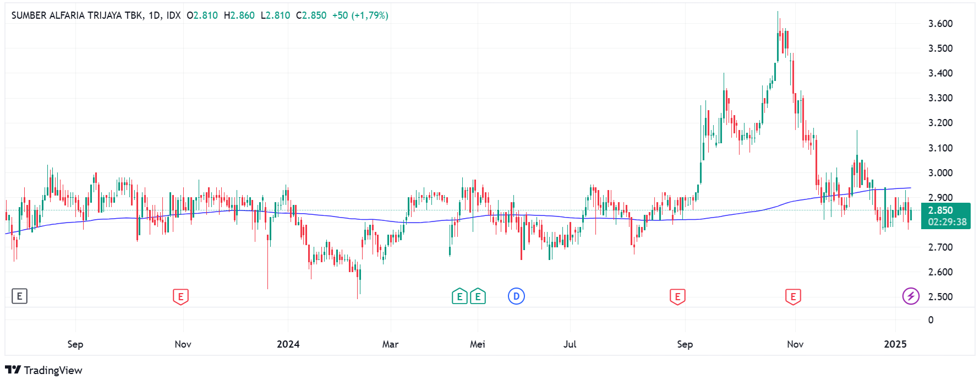Click the first Nov label on the time axis

[x=183, y=344]
